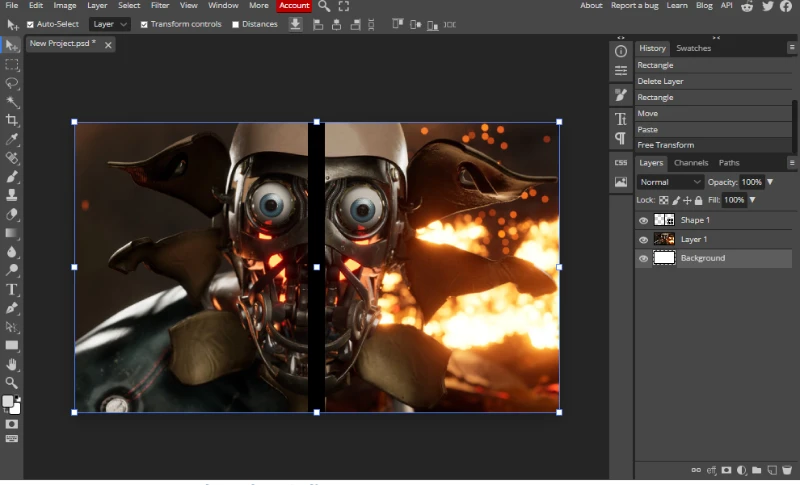
Task: Open the Character panel icon
Action: 621,119
